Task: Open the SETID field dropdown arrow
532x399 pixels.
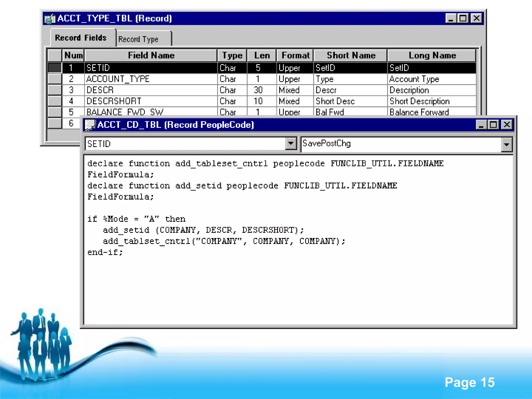Action: coord(291,143)
